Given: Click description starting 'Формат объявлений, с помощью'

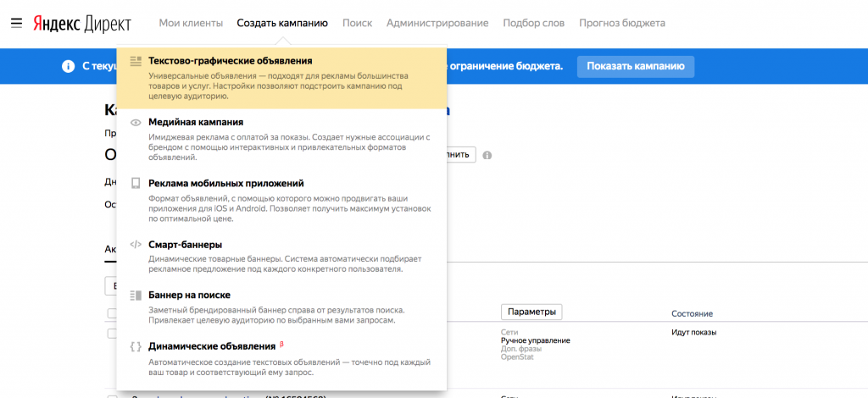Looking at the screenshot, I should pos(290,207).
